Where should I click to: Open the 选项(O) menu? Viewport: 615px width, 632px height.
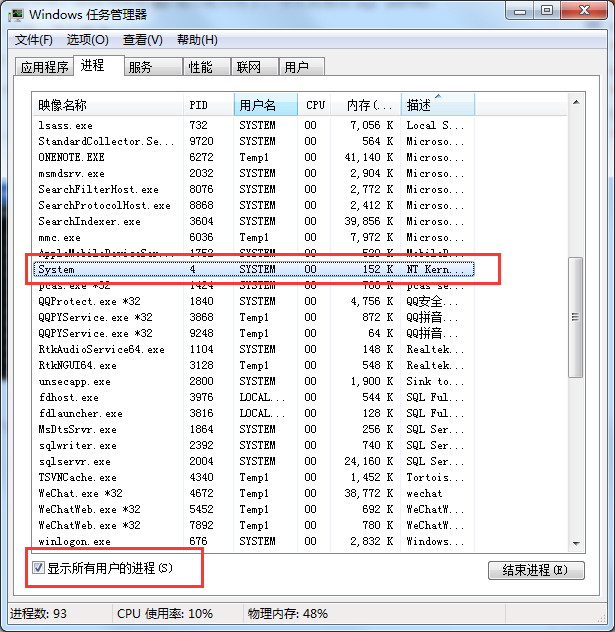coord(87,40)
